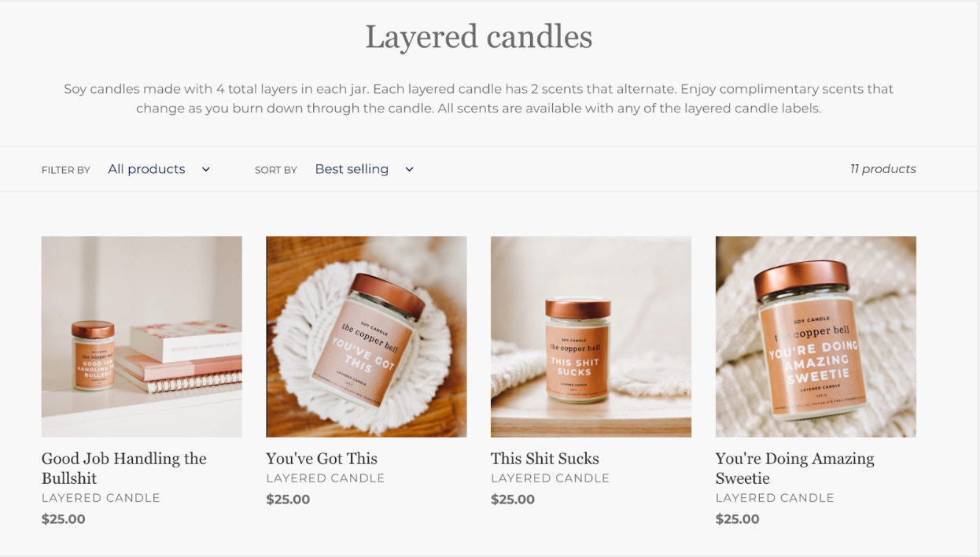Viewport: 980px width, 557px height.
Task: Click the $25.00 price under This Shit Sucks
Action: coord(513,500)
